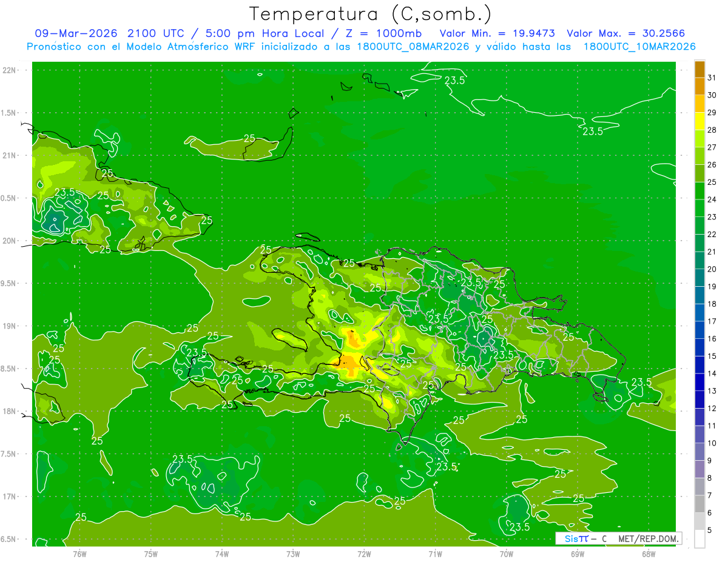The width and height of the screenshot is (728, 562).
Task: Click the '18' color scale label
Action: point(712,304)
